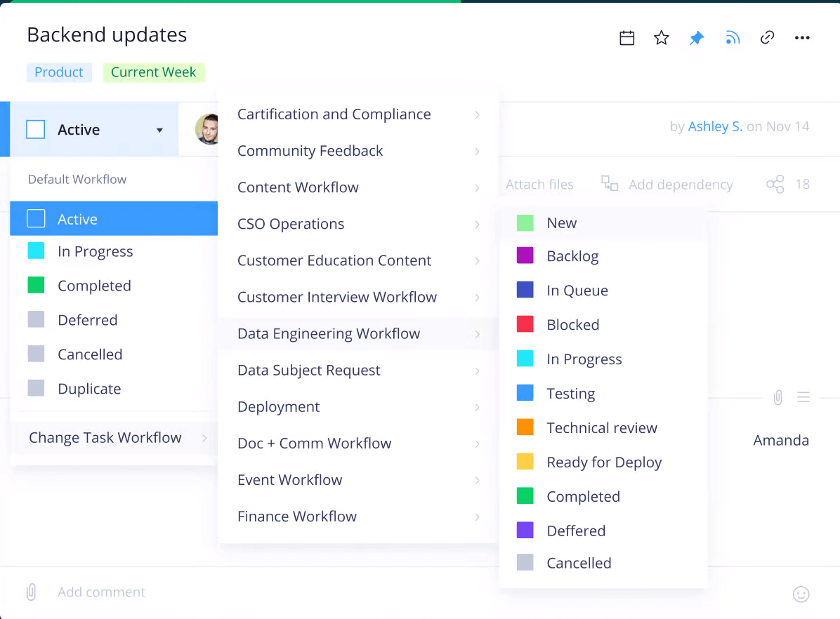Open Event Workflow entry
Screen dimensions: 840x619
[x=358, y=480]
